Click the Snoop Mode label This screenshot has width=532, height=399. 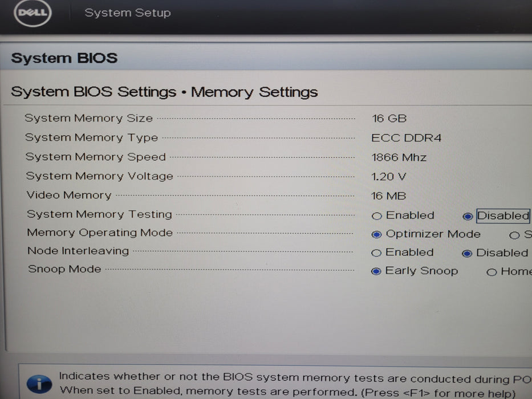click(x=64, y=269)
